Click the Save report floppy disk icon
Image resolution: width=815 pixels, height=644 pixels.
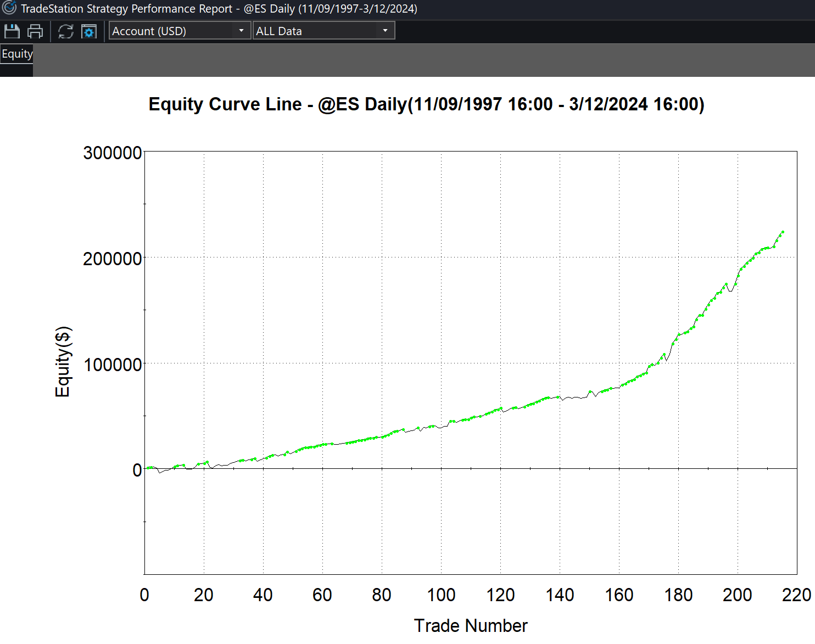(12, 31)
